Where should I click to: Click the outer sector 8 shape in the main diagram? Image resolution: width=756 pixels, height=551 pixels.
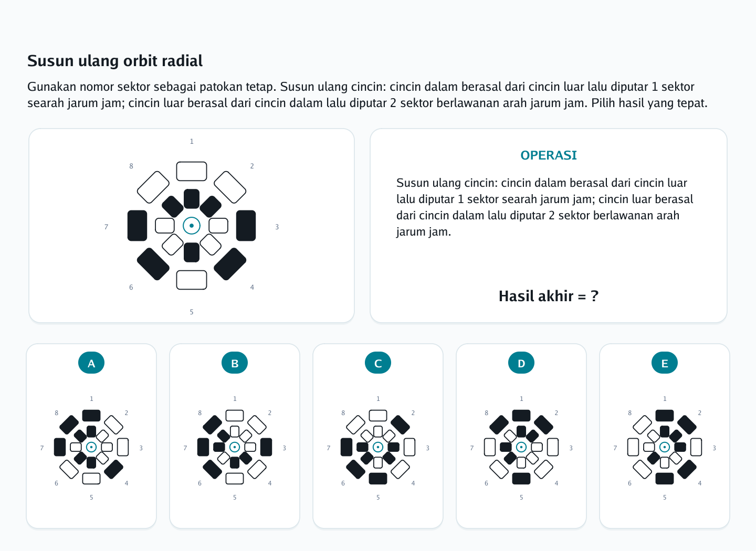click(x=153, y=187)
